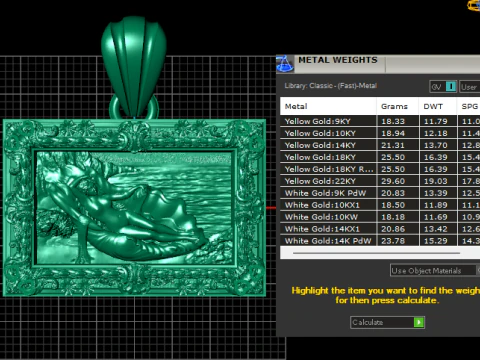Click the metal table horizontal scrollbar
Screen dimensions: 480x360
pyautogui.click(x=376, y=253)
